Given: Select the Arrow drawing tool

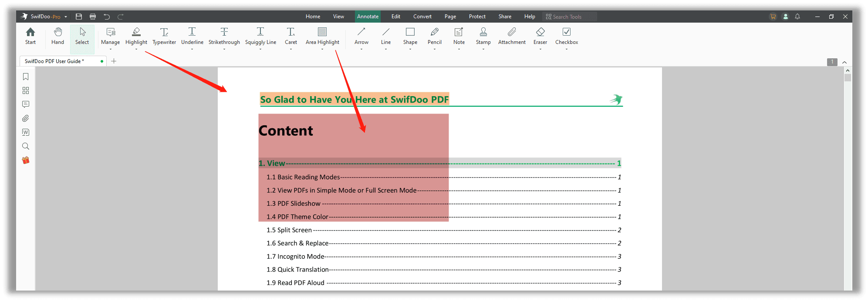Looking at the screenshot, I should click(x=361, y=37).
